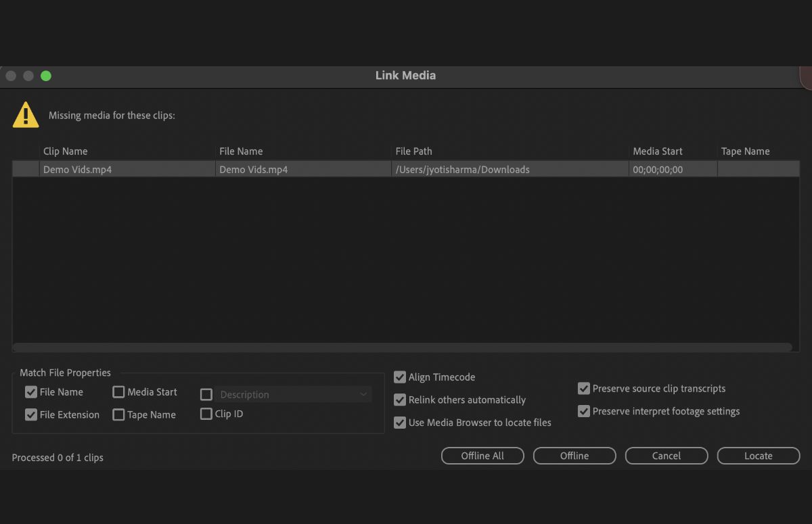Screen dimensions: 812x524
Task: Enable the Clip ID checkbox
Action: 206,414
